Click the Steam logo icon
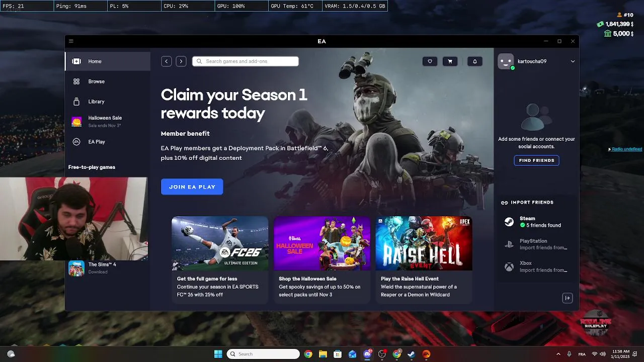 coord(509,222)
